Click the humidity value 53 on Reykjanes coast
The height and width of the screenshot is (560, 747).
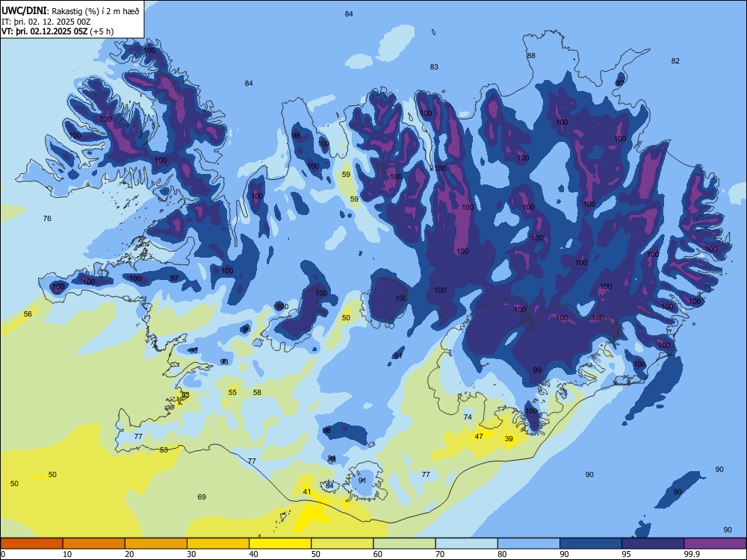click(x=164, y=449)
